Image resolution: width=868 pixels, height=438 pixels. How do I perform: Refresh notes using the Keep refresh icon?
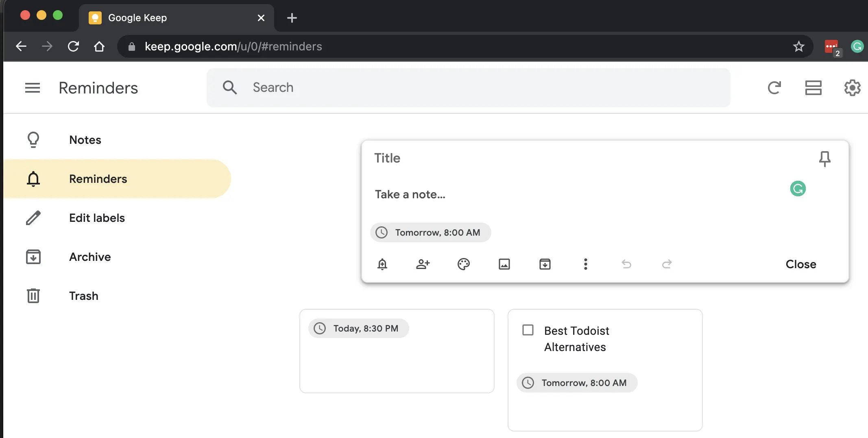[x=774, y=88]
